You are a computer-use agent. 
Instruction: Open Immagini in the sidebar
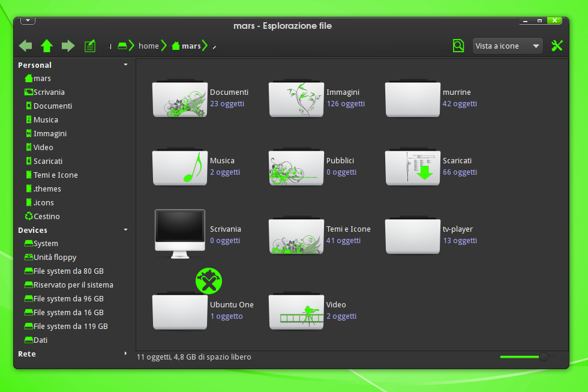[x=46, y=133]
